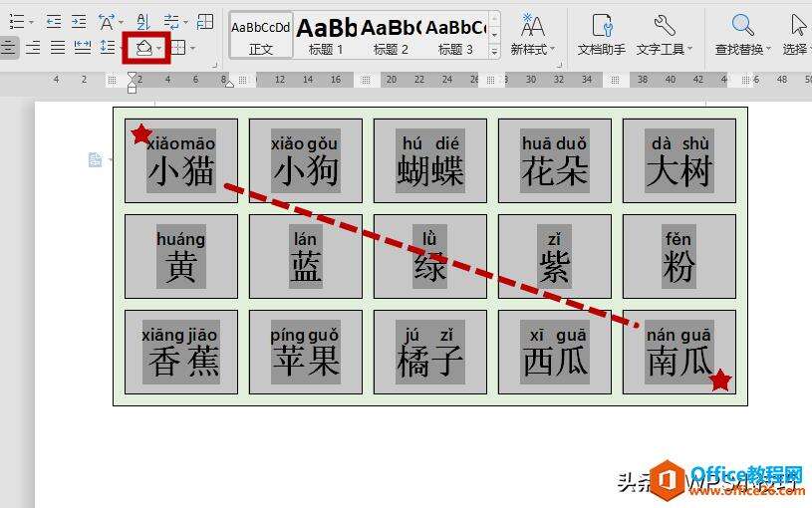The width and height of the screenshot is (812, 508).
Task: Click the cell containing 苹果
Action: tap(306, 353)
